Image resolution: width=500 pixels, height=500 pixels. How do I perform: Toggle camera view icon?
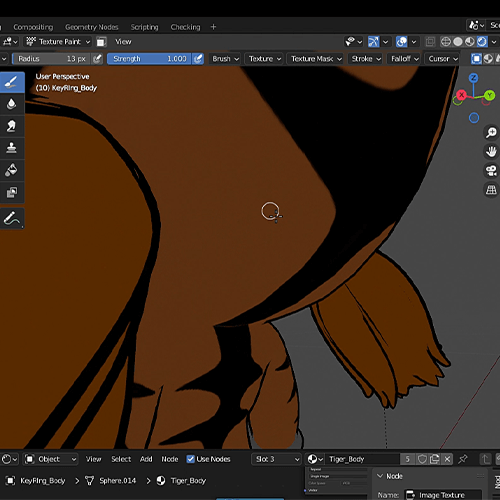pos(491,171)
